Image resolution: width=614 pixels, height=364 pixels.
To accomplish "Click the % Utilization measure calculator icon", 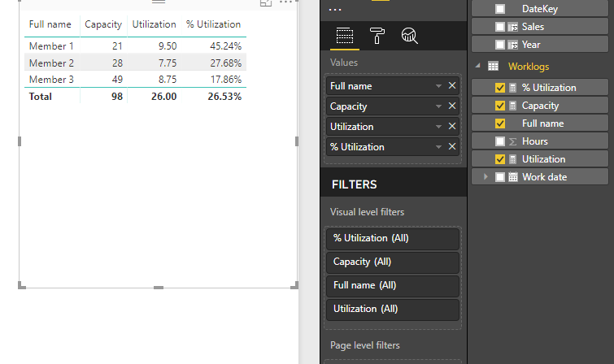I will coord(512,88).
